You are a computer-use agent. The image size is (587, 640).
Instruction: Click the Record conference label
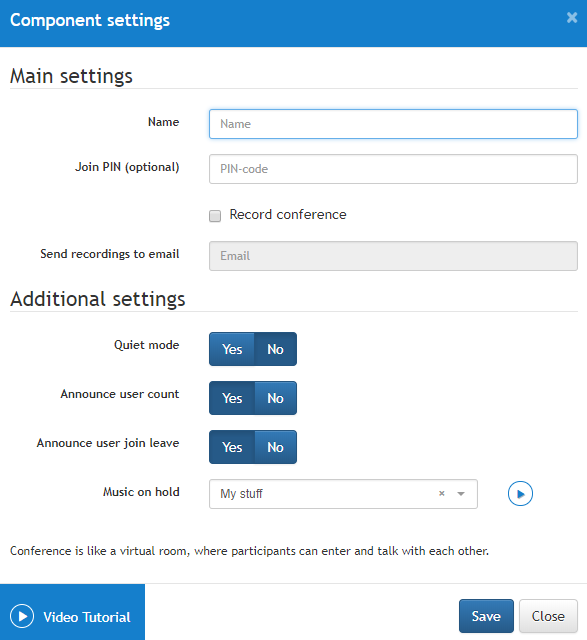288,214
